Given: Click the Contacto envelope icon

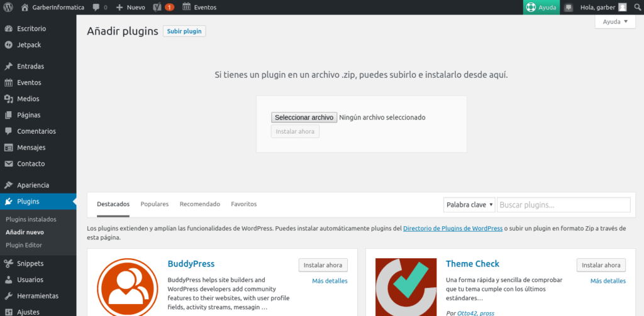Looking at the screenshot, I should [x=9, y=164].
